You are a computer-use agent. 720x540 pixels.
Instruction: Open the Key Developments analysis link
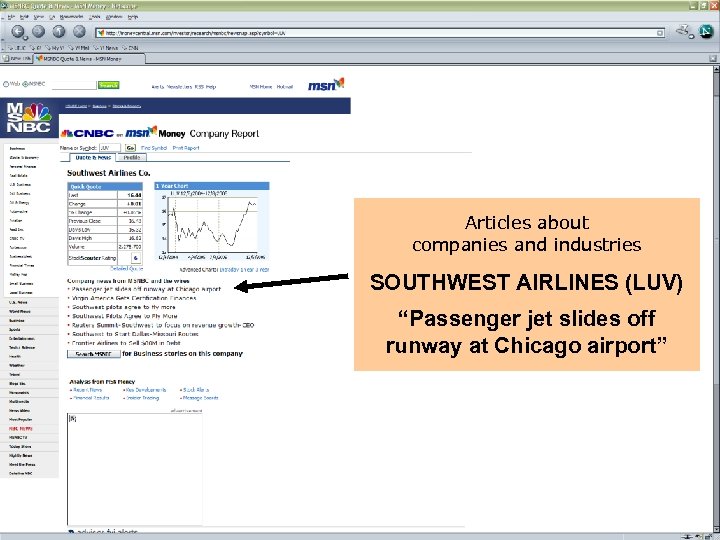pyautogui.click(x=146, y=390)
